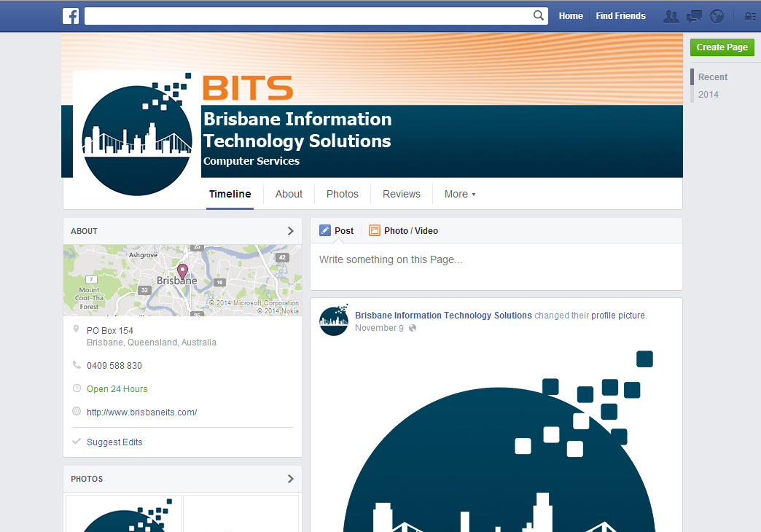Click the Computer Services category text
This screenshot has width=761, height=532.
pos(251,160)
